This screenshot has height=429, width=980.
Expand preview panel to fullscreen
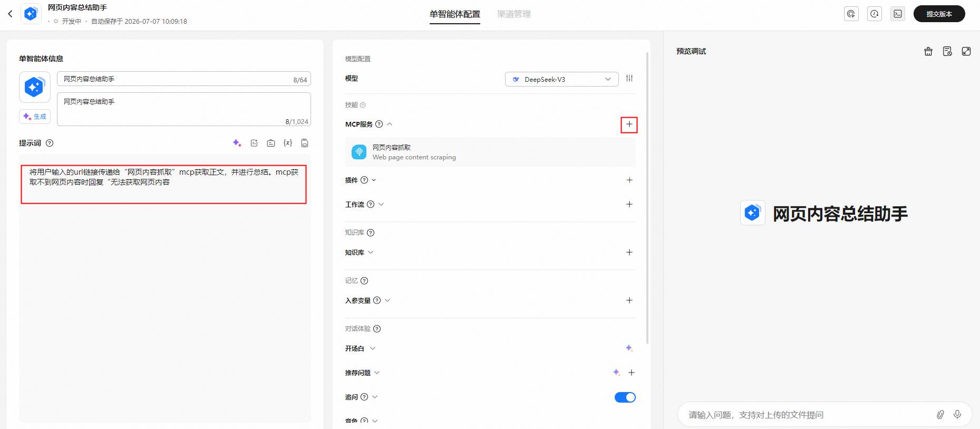966,51
